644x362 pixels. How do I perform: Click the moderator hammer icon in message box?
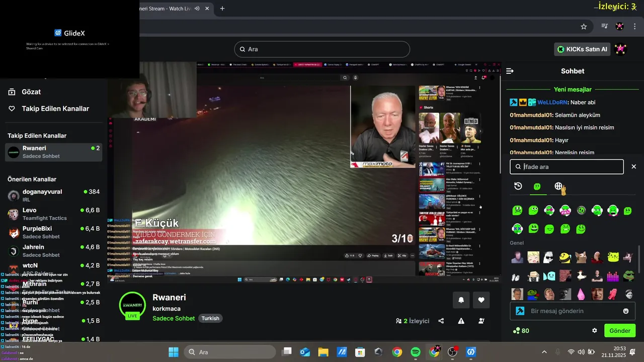click(x=520, y=311)
